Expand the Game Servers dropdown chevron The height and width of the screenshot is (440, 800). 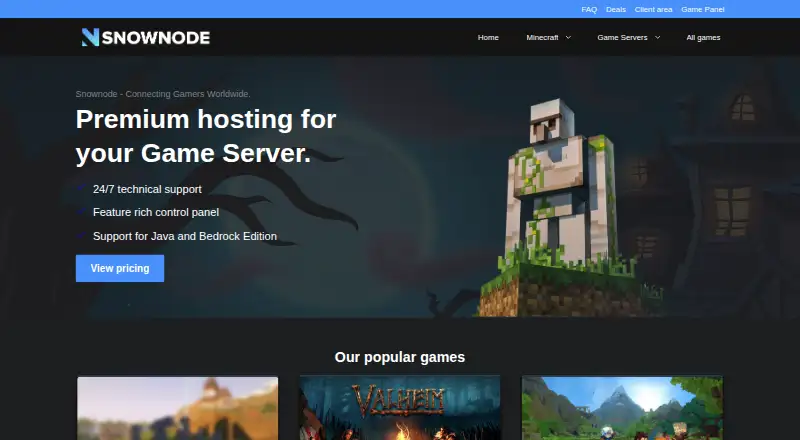pyautogui.click(x=657, y=37)
